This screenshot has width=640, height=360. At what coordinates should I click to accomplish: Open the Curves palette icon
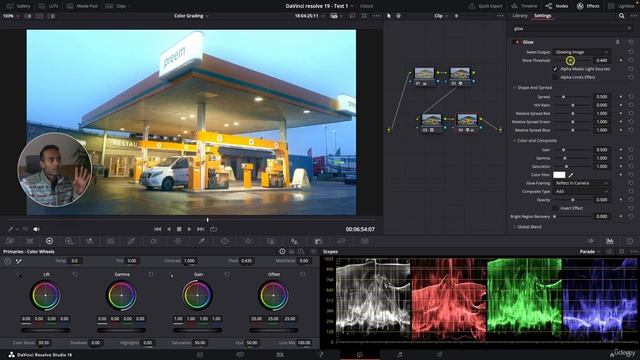(x=131, y=241)
